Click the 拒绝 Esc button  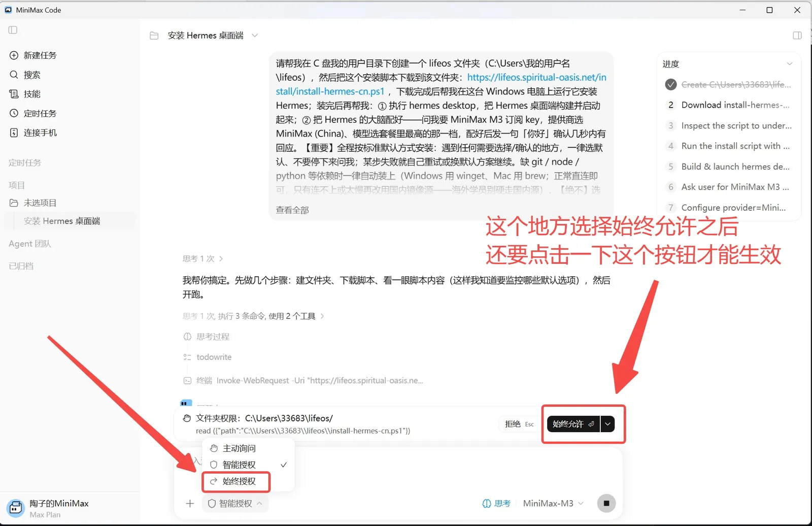(519, 424)
